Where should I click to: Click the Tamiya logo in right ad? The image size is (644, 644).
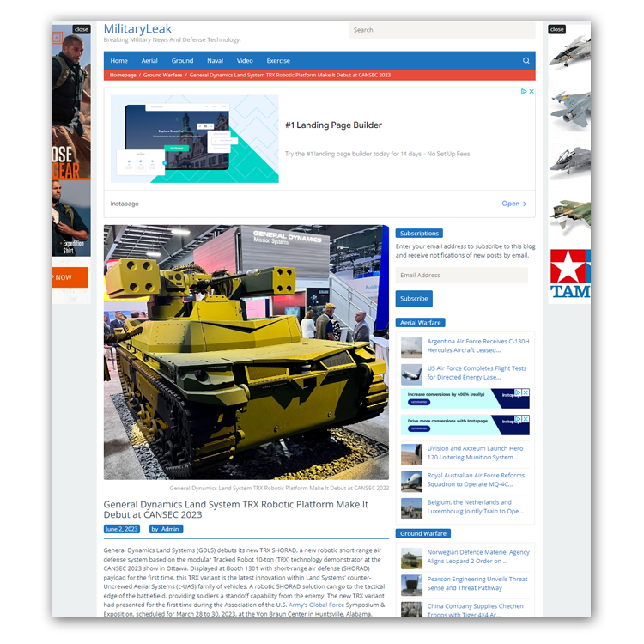[570, 274]
